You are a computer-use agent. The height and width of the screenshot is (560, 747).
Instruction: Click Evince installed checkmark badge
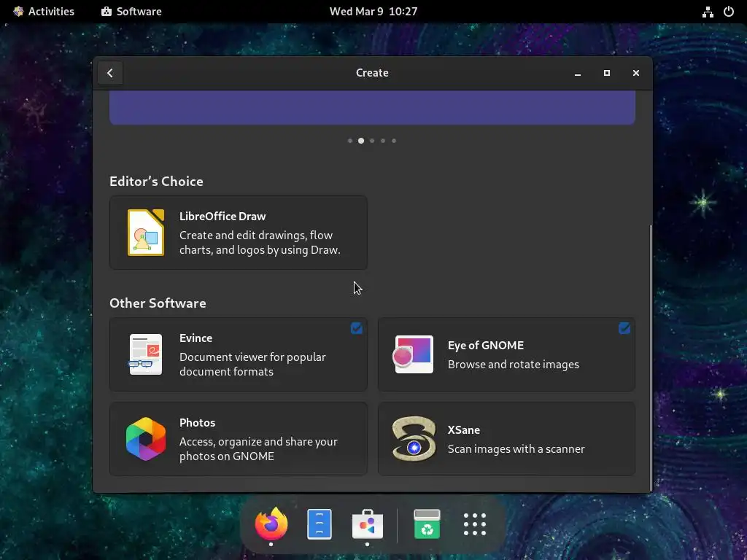(356, 328)
